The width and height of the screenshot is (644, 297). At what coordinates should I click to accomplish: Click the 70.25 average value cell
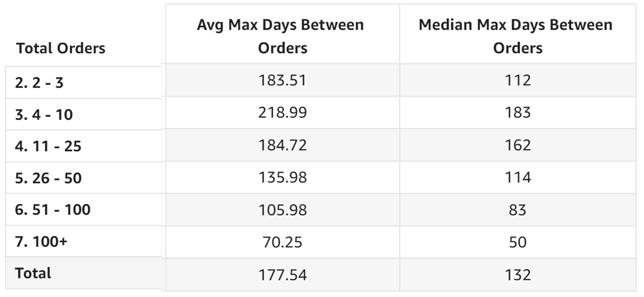click(283, 242)
